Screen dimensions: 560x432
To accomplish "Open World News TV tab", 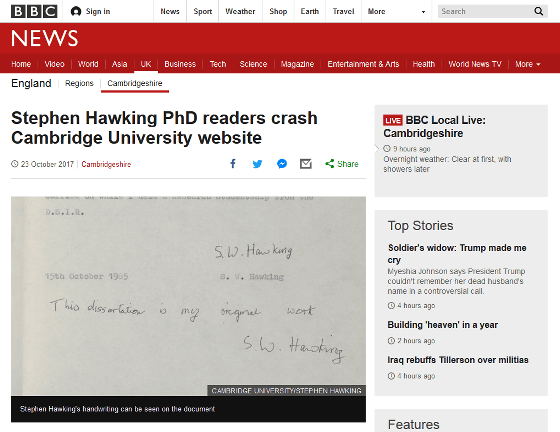I will 475,64.
